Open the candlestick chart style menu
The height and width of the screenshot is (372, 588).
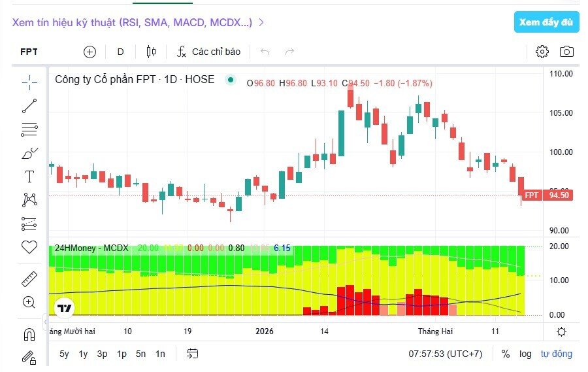151,52
